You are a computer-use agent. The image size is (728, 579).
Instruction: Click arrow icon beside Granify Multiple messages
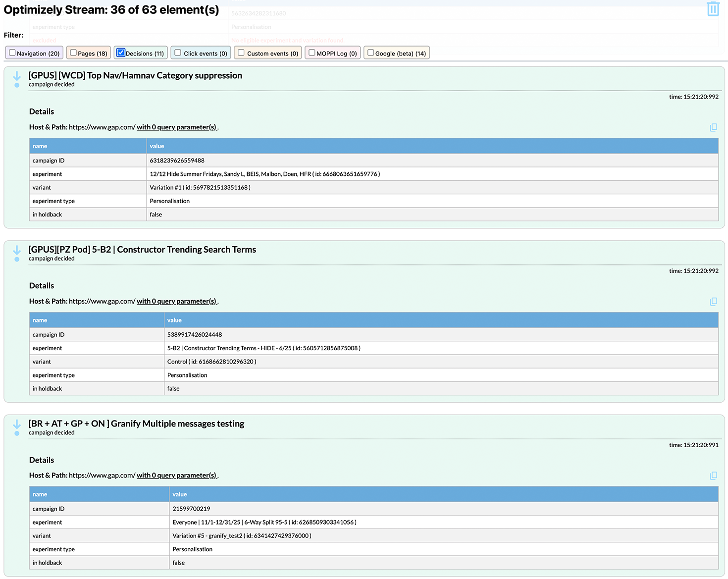(x=17, y=426)
